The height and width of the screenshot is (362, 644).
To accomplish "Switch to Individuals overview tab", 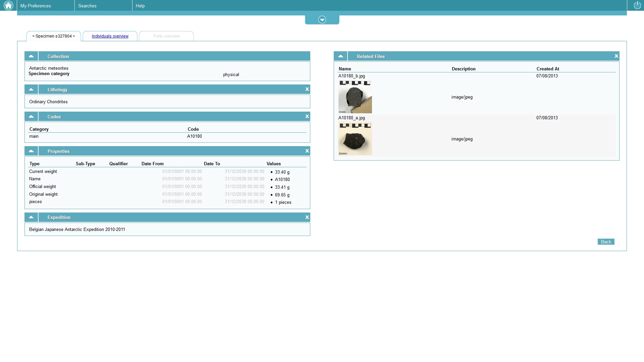I will (x=110, y=36).
